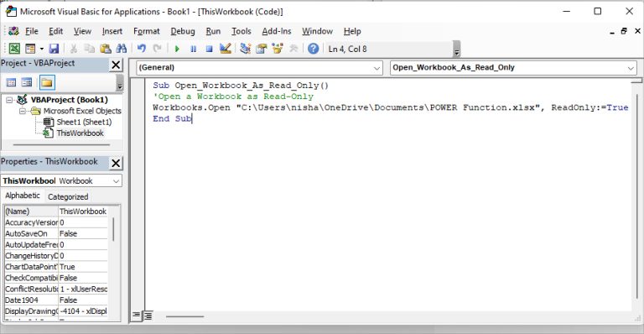The width and height of the screenshot is (644, 334).
Task: Click the Copy icon in toolbar
Action: [89, 49]
